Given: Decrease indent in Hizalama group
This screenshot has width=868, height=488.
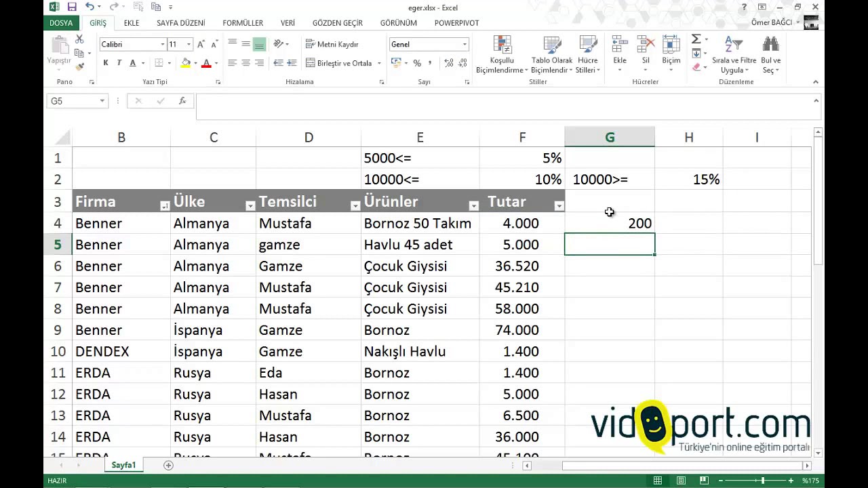Looking at the screenshot, I should pyautogui.click(x=278, y=63).
